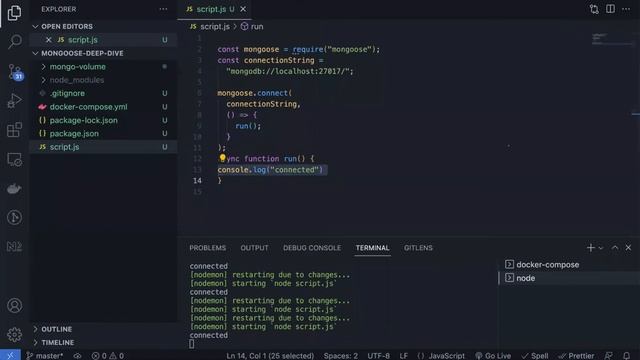Click script.js in the breadcrumb
Screen dimensions: 640x360
pos(215,27)
